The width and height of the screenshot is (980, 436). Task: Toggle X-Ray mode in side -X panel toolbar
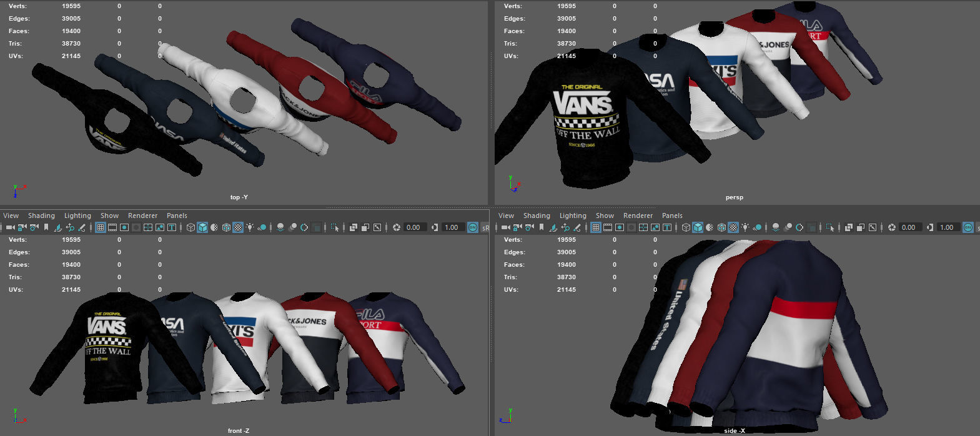pos(848,227)
